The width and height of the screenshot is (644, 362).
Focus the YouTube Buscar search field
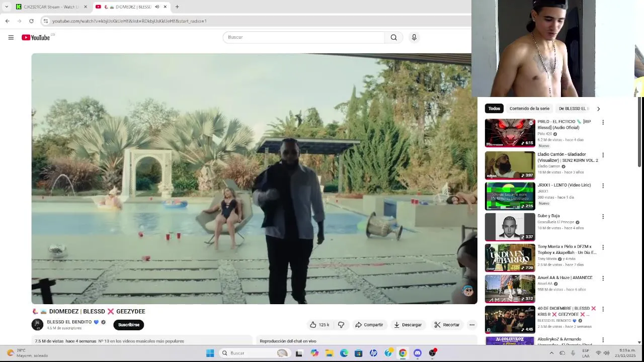click(304, 37)
